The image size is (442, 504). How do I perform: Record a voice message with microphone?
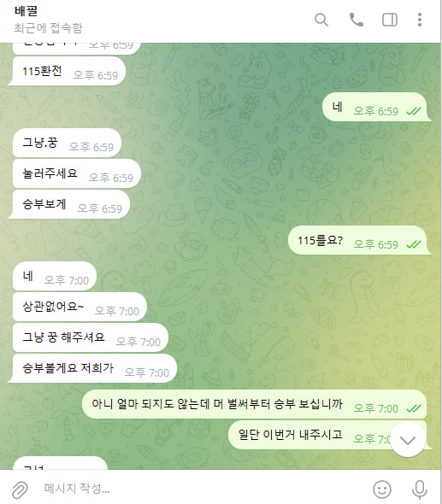(x=420, y=489)
